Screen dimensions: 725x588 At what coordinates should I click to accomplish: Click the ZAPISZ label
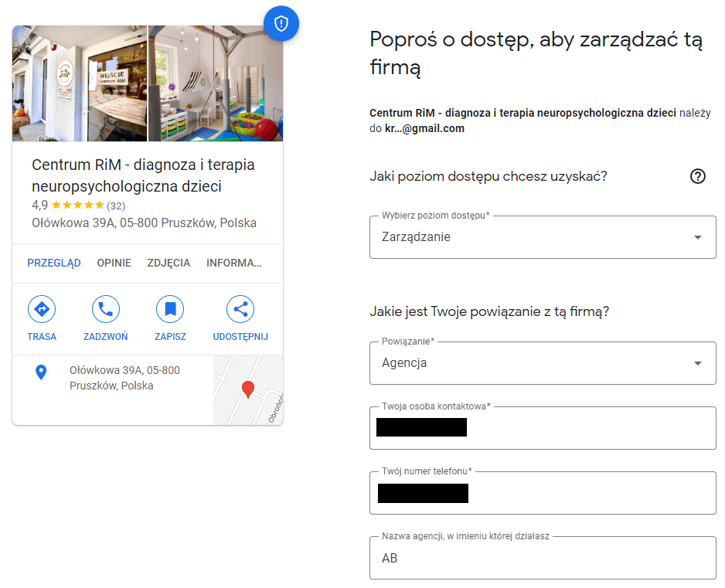[x=170, y=337]
